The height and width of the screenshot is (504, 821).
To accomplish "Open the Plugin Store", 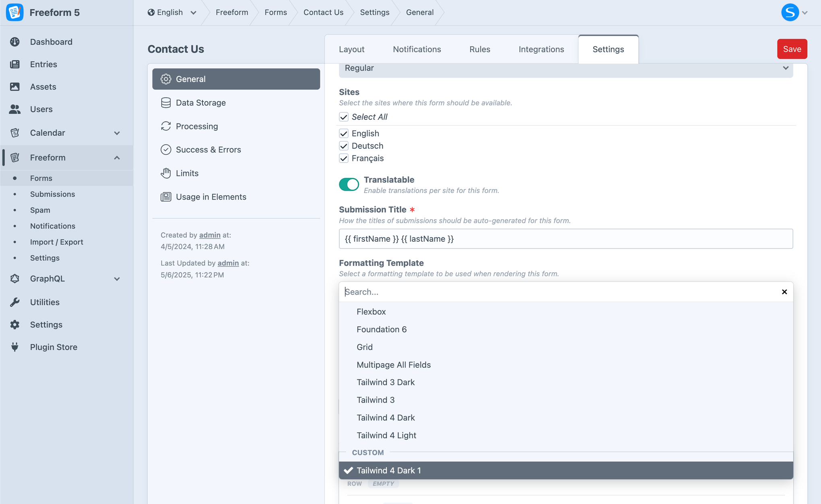I will coord(54,347).
